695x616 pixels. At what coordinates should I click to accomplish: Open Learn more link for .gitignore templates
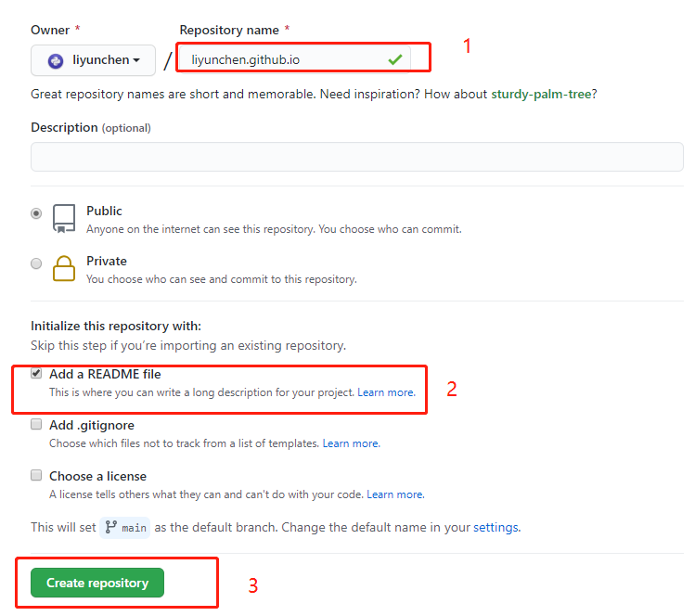352,443
